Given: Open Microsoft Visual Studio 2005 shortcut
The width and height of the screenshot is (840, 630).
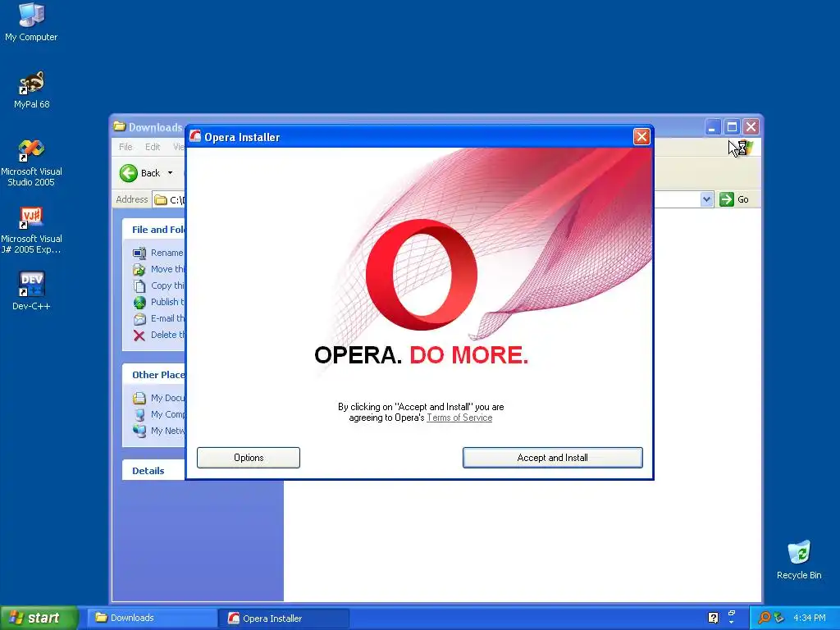Looking at the screenshot, I should point(31,163).
